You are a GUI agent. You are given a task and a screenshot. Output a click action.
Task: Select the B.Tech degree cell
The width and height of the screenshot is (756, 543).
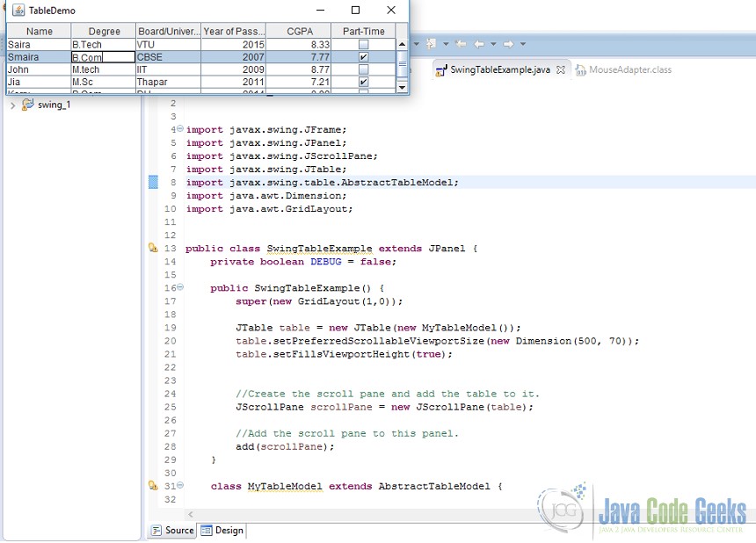tap(103, 44)
